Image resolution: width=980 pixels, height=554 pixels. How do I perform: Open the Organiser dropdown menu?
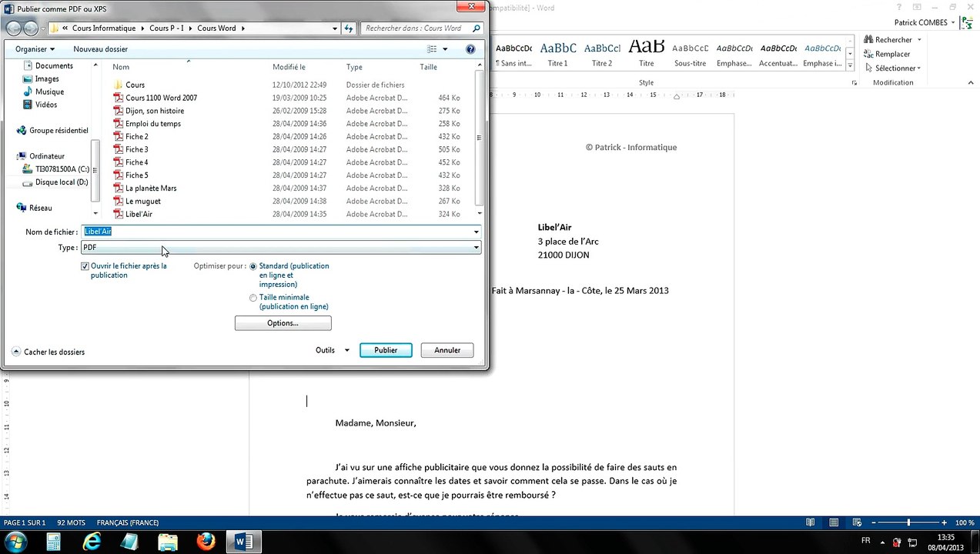(35, 49)
